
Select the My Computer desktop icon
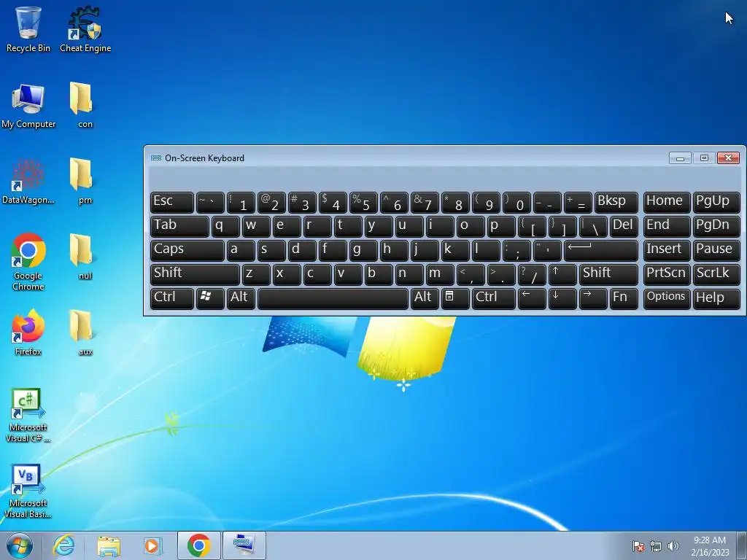pos(28,106)
